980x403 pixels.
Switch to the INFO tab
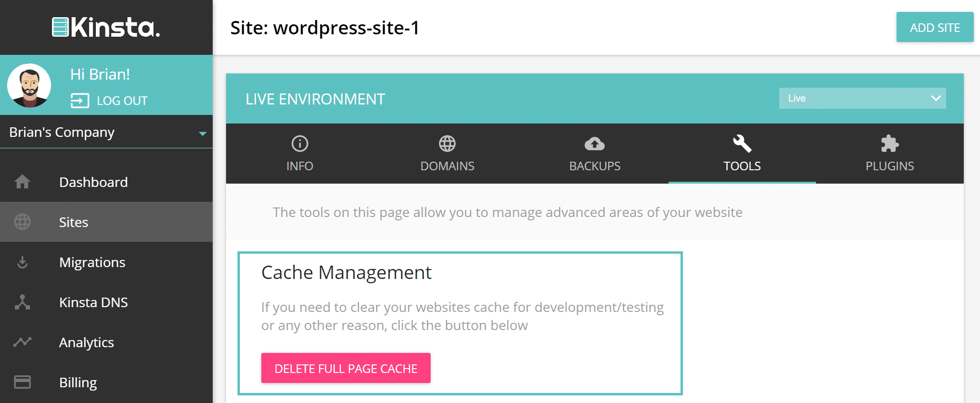point(299,154)
